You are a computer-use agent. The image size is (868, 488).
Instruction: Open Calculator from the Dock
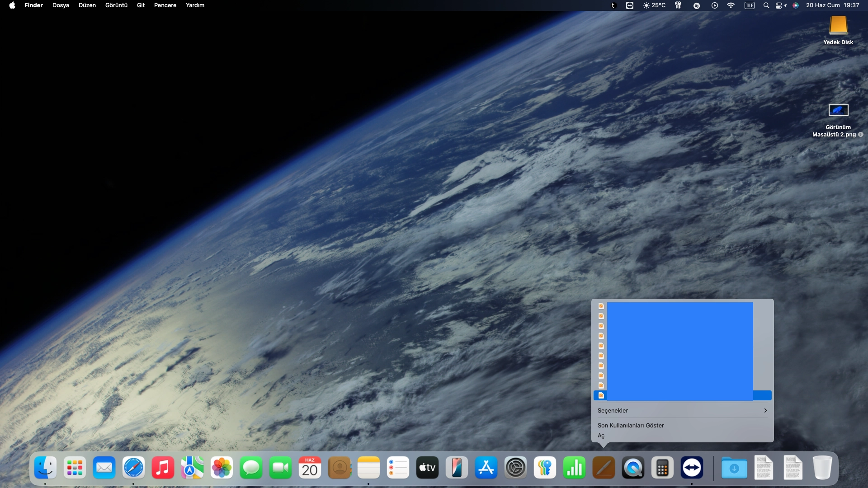tap(662, 468)
